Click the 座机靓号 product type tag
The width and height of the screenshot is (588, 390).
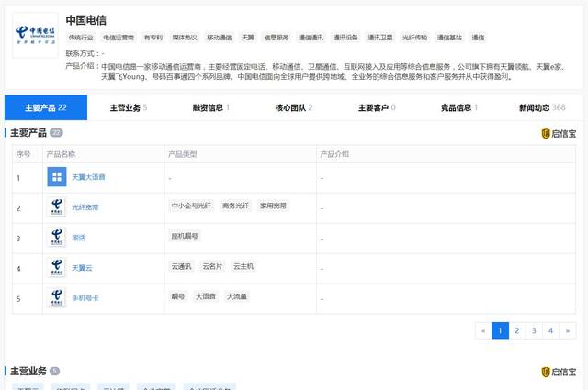click(185, 236)
